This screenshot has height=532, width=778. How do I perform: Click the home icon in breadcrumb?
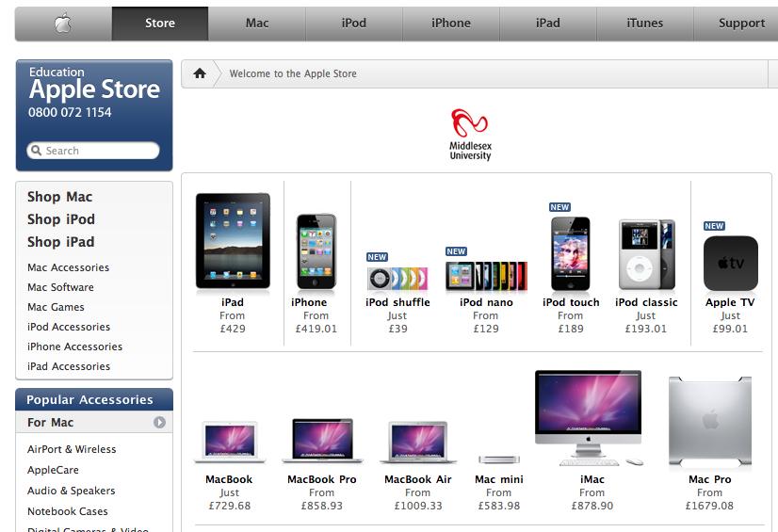pos(200,73)
